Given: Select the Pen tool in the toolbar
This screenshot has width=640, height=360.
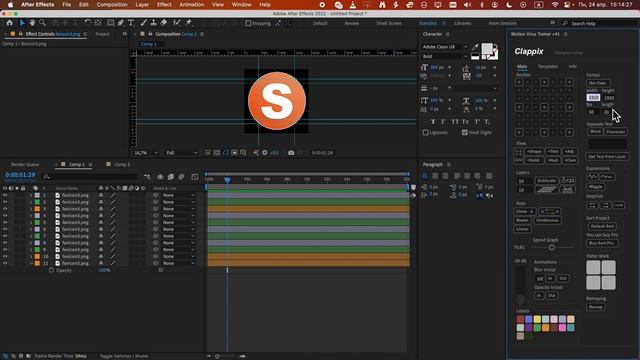Looking at the screenshot, I should click(121, 23).
